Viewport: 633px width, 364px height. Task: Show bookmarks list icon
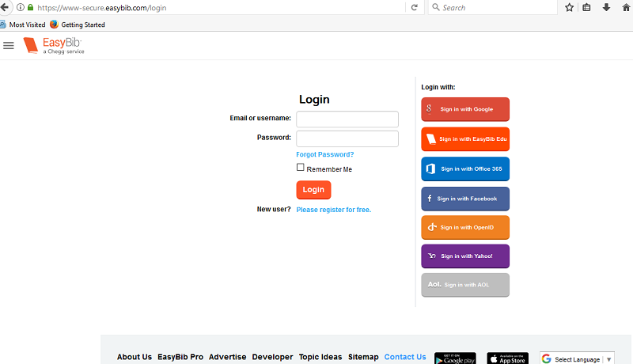[x=586, y=7]
